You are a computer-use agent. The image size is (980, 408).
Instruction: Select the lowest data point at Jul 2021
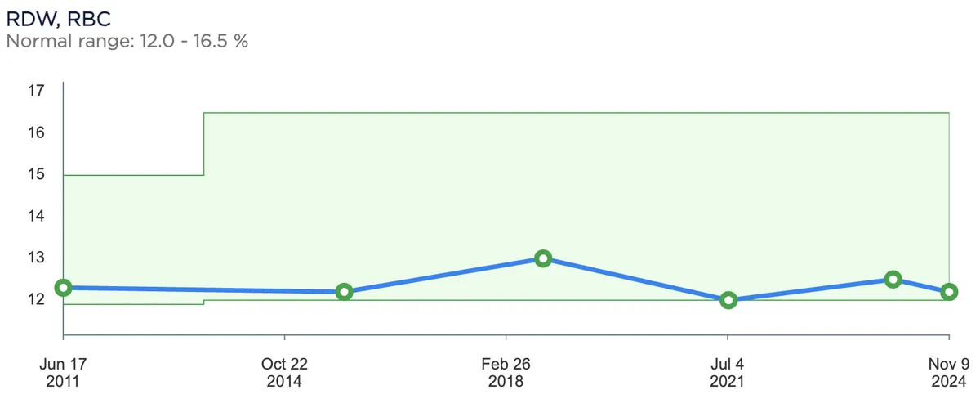click(x=728, y=300)
